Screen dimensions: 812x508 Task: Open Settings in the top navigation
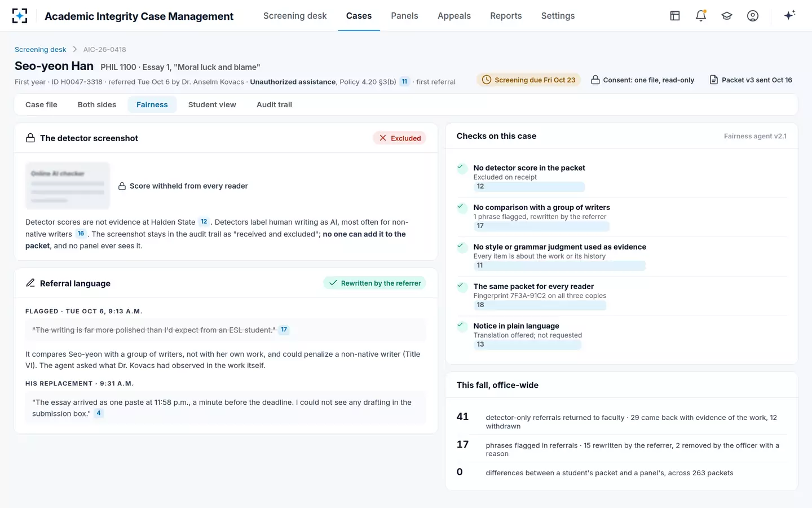pos(558,16)
